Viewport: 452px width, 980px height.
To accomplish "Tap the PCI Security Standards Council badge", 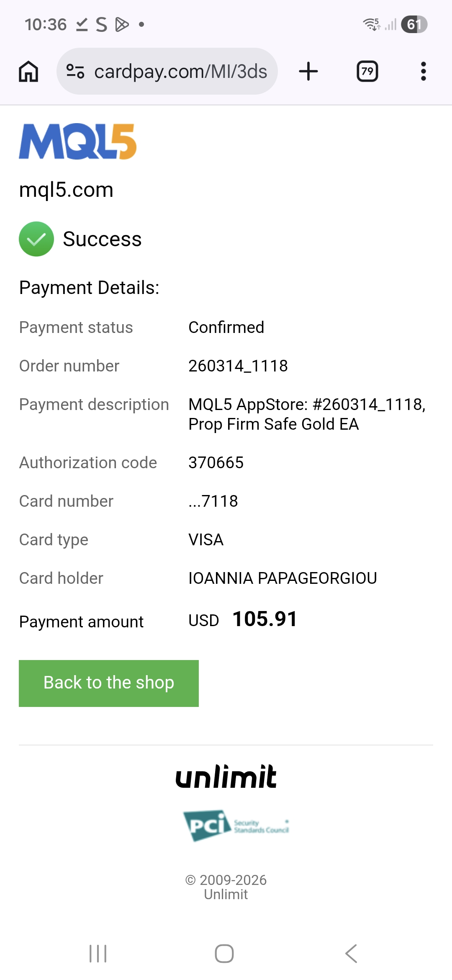I will (236, 825).
